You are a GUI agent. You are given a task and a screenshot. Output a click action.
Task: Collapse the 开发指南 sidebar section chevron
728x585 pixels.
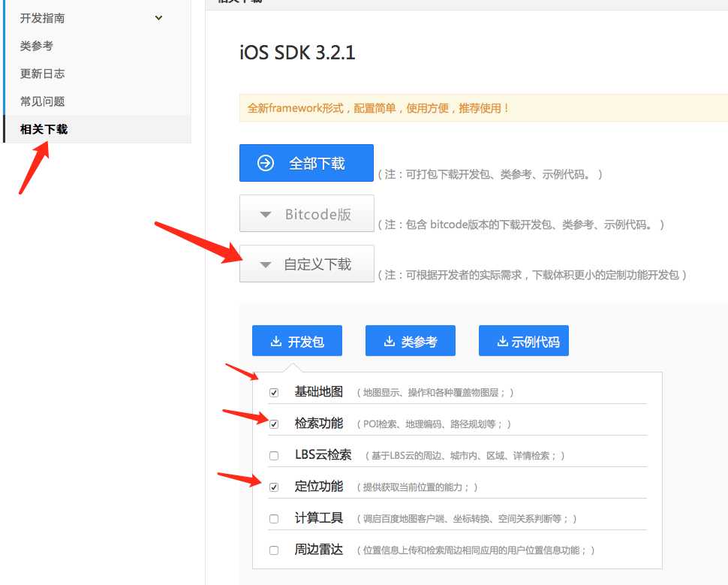(158, 17)
